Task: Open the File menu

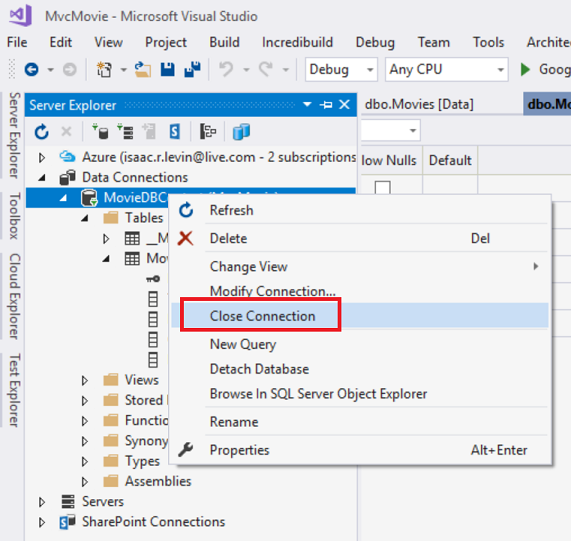Action: click(x=17, y=42)
